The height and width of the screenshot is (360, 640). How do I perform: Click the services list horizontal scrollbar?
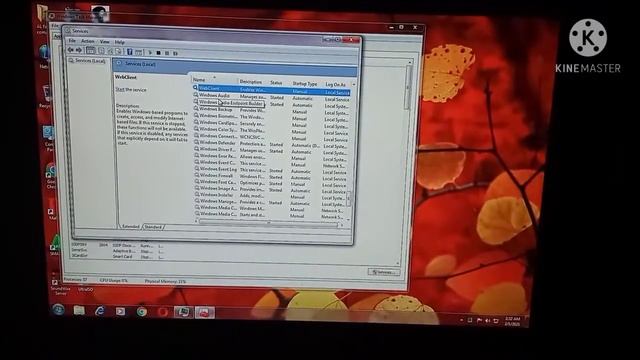(268, 223)
